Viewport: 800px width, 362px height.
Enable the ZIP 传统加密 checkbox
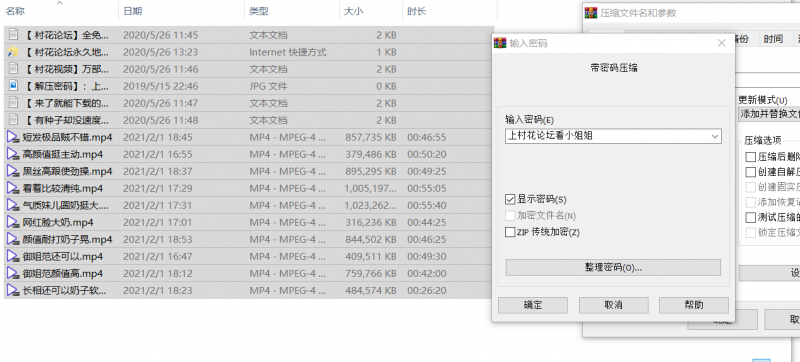tap(510, 232)
